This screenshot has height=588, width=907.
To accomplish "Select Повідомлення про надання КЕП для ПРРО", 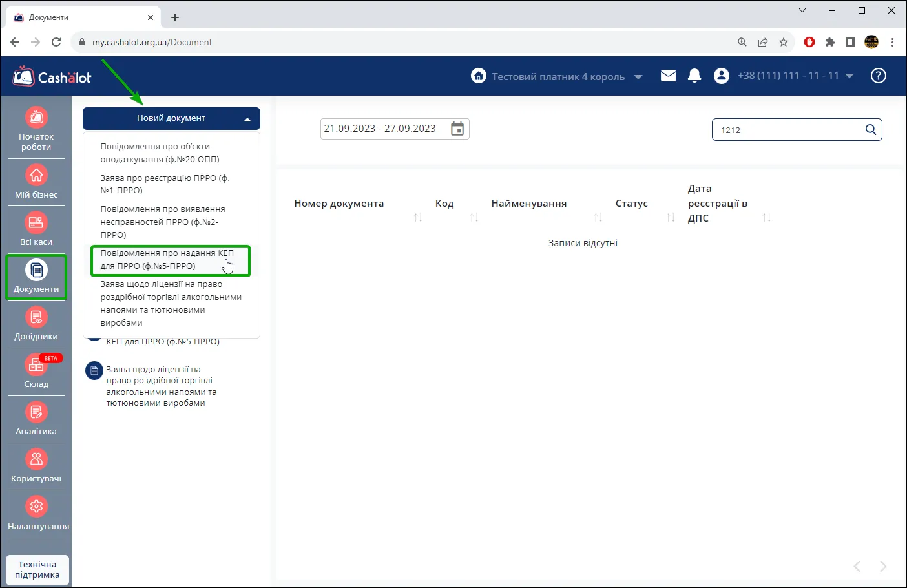I will [171, 260].
